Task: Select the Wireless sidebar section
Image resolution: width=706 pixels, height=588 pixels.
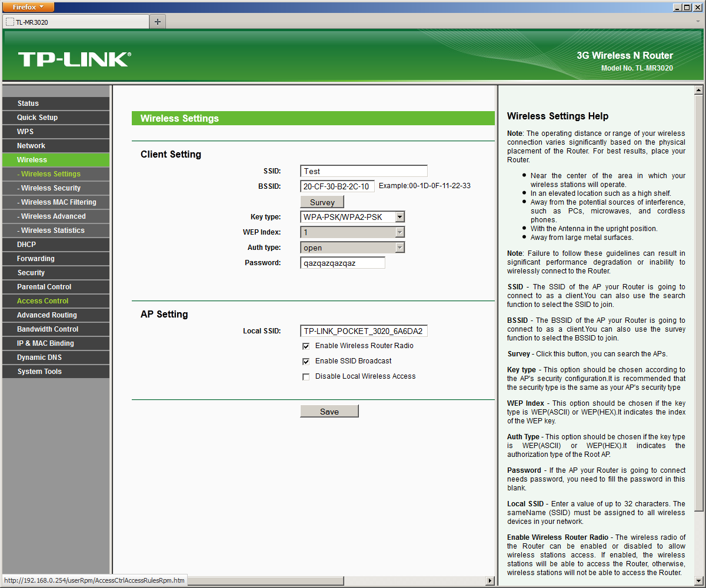Action: point(56,160)
